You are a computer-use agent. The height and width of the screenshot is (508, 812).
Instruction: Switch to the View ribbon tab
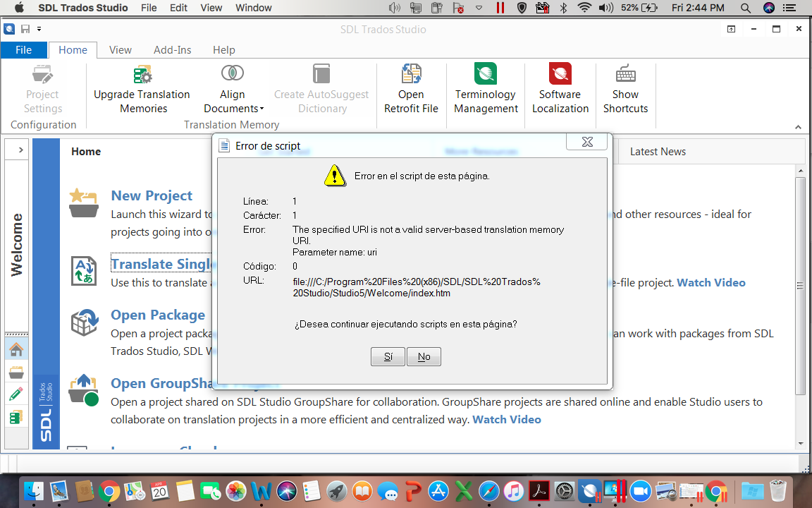point(121,50)
